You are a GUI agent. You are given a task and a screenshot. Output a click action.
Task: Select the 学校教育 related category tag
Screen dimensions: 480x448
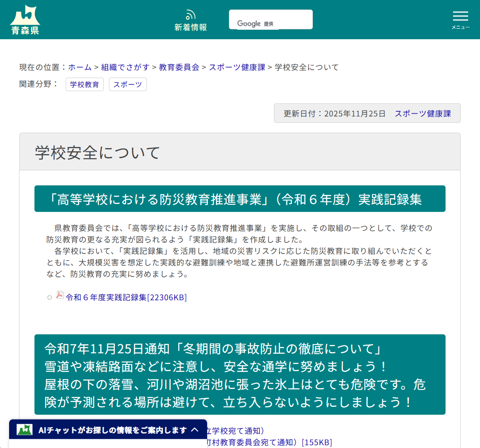84,84
